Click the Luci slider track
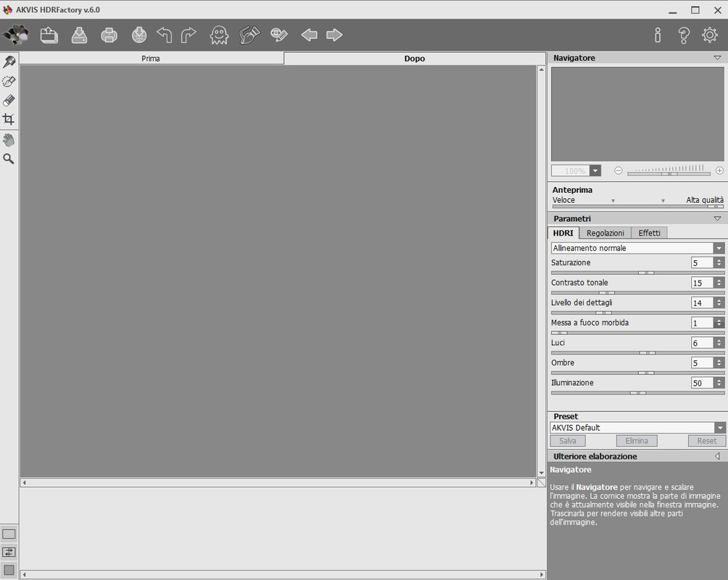The height and width of the screenshot is (580, 728). [x=637, y=353]
